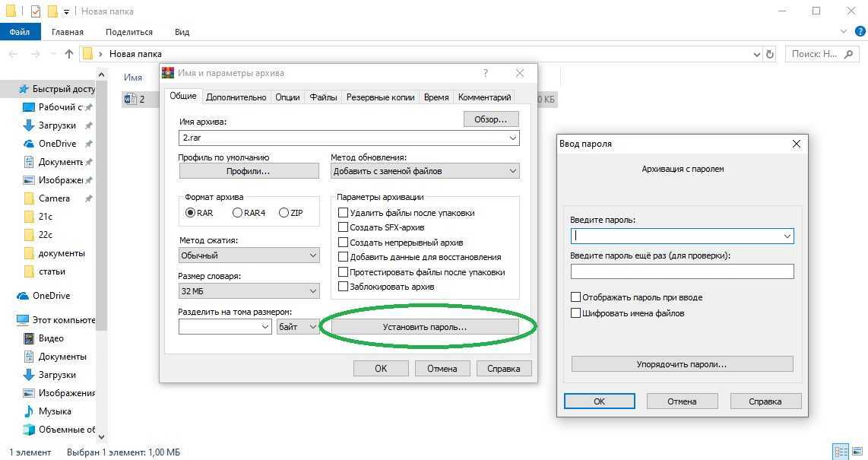Open Music folder icon in sidebar
Viewport: 868px width, 460px height.
coord(29,411)
